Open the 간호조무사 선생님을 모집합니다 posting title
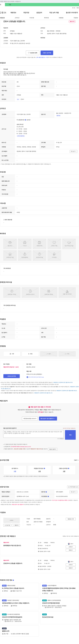 [x=13, y=563]
